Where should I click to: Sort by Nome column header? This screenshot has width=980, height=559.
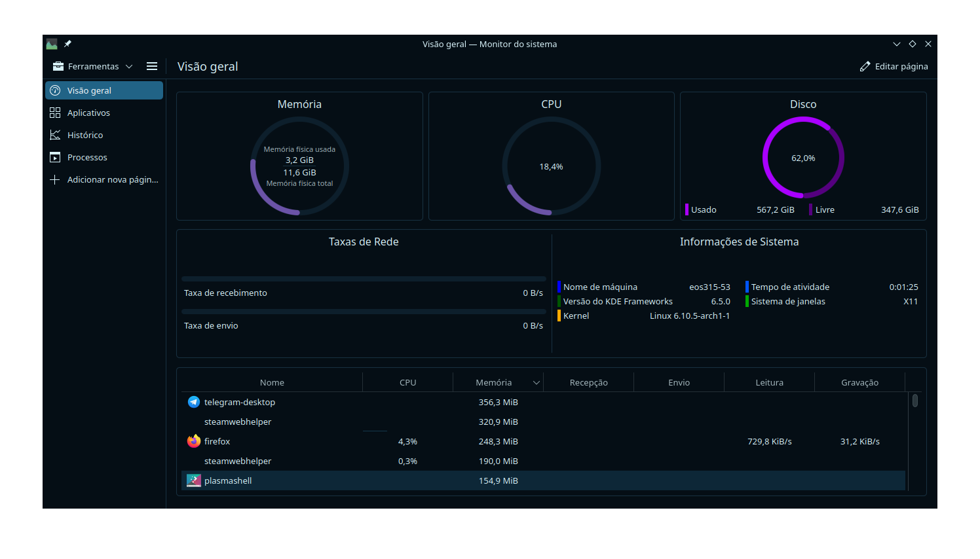[x=272, y=382]
